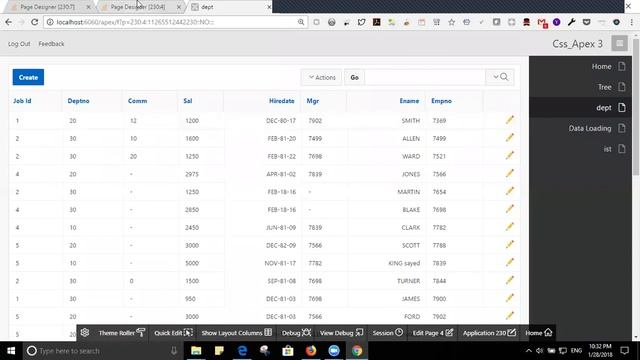The width and height of the screenshot is (640, 360).
Task: Open Edit Page 4 in toolbar
Action: (x=433, y=333)
